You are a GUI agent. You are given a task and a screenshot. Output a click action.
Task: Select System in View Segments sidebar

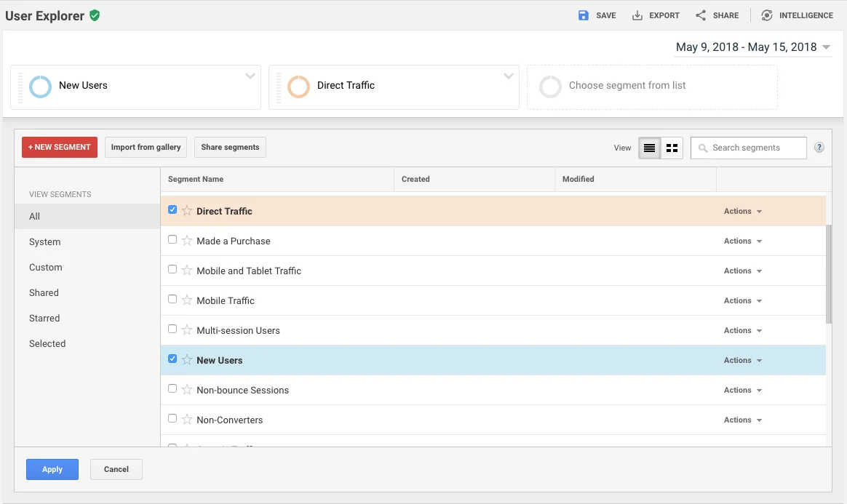45,241
